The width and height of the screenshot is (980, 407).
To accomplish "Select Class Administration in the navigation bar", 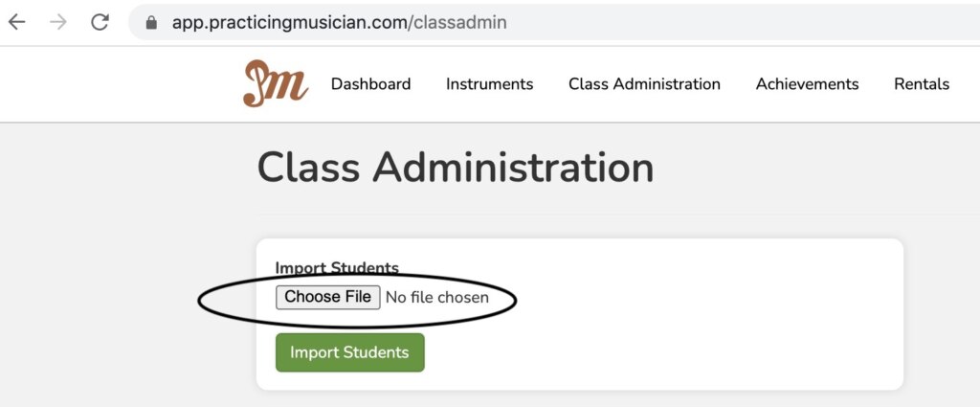I will coord(644,84).
